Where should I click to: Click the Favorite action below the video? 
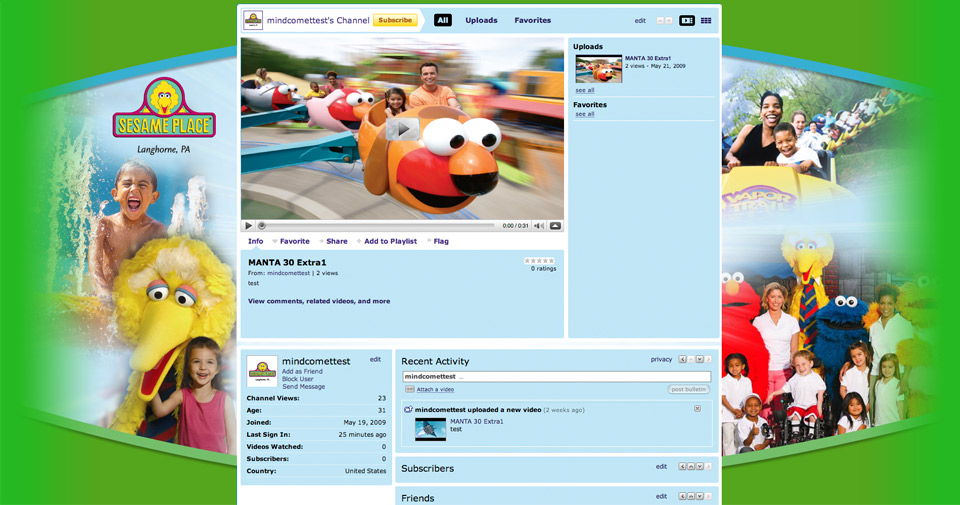click(294, 241)
